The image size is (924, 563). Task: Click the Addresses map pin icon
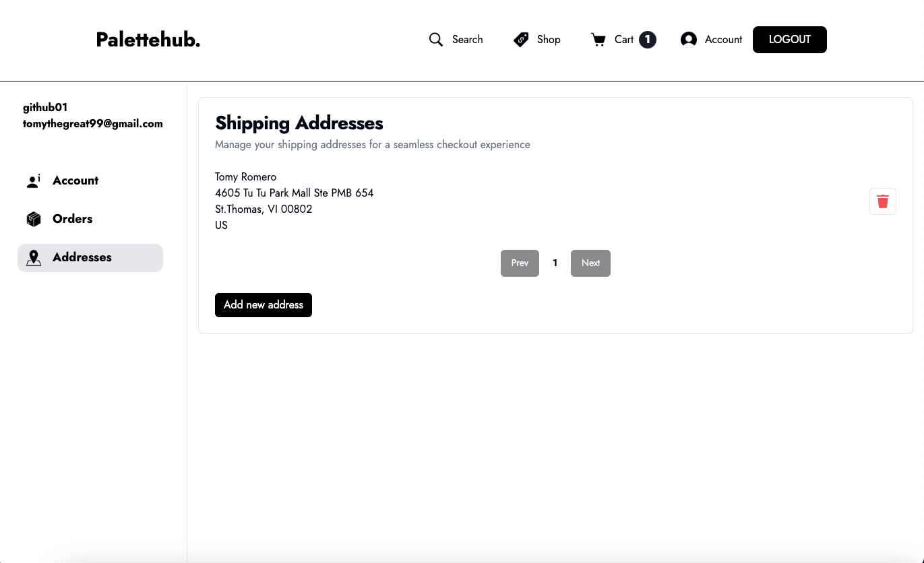[x=34, y=258]
